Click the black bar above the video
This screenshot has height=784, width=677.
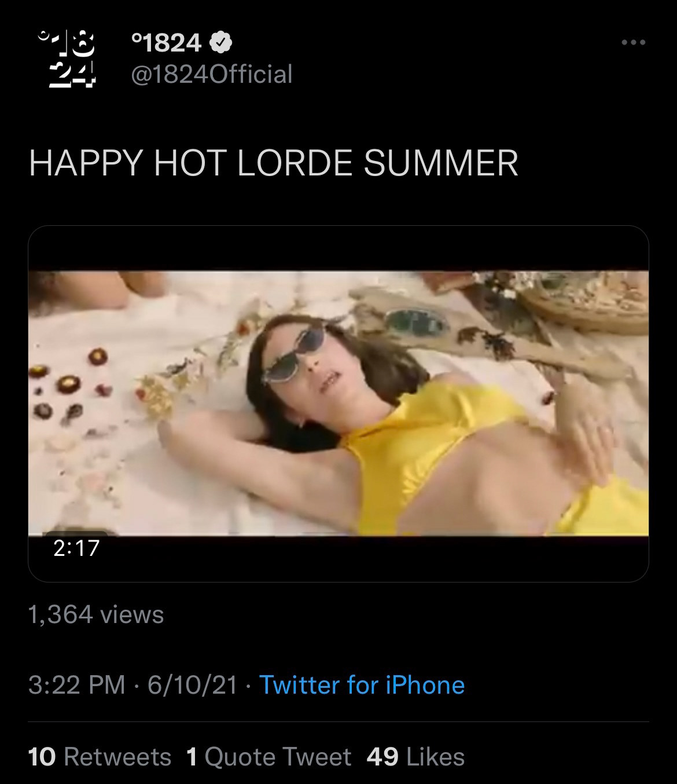(339, 248)
